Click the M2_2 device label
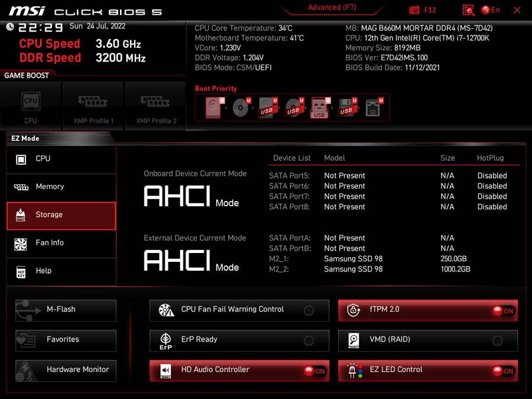532x399 pixels. click(x=279, y=270)
